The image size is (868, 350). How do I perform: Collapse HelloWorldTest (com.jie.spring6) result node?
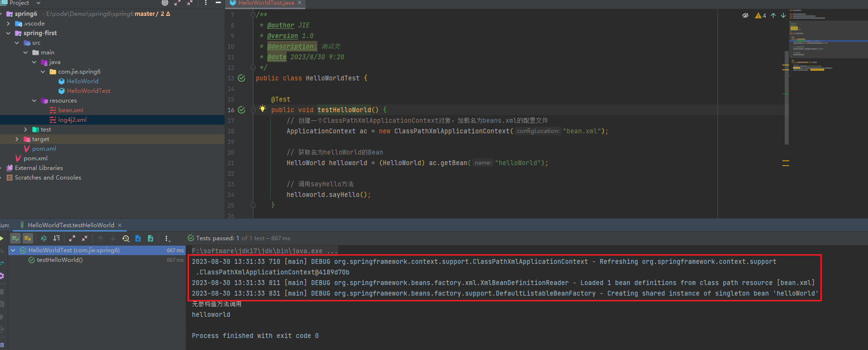[13, 250]
